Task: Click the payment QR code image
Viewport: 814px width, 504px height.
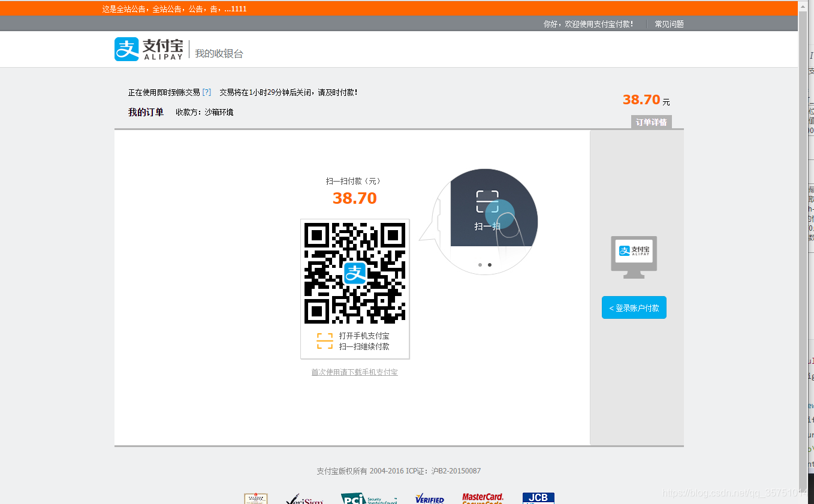Action: 355,273
